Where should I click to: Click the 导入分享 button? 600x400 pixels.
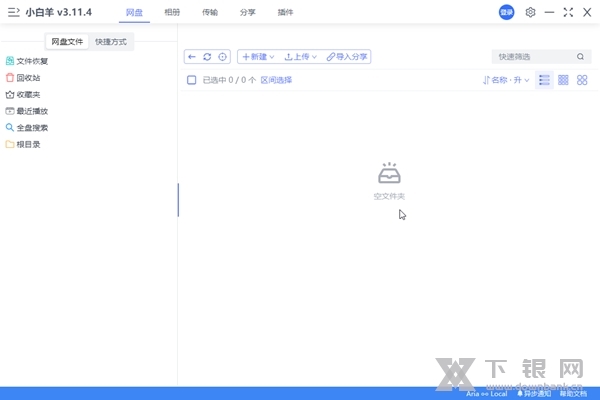(347, 57)
